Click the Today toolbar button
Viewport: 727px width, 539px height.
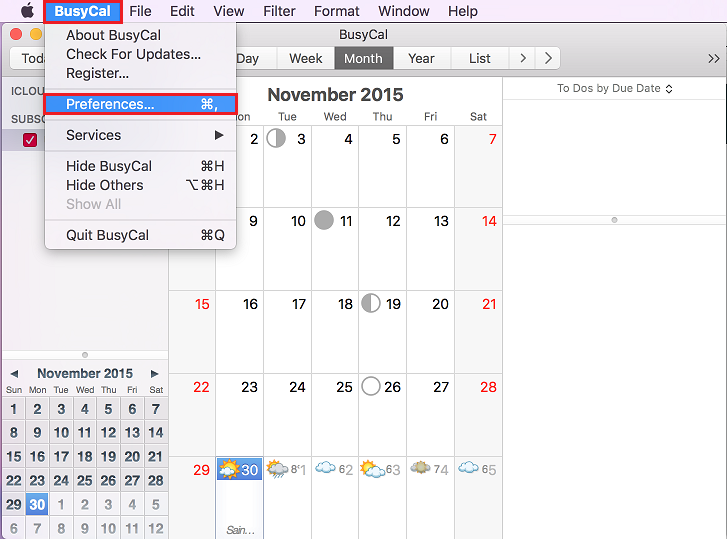[x=28, y=58]
